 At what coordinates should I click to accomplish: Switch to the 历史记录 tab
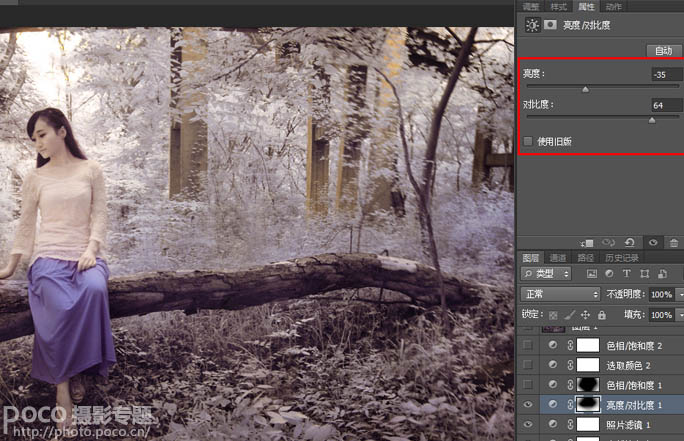click(x=622, y=257)
